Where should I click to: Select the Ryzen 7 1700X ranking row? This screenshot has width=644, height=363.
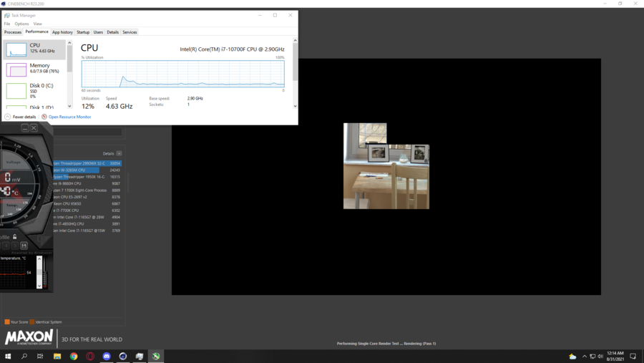(x=87, y=190)
